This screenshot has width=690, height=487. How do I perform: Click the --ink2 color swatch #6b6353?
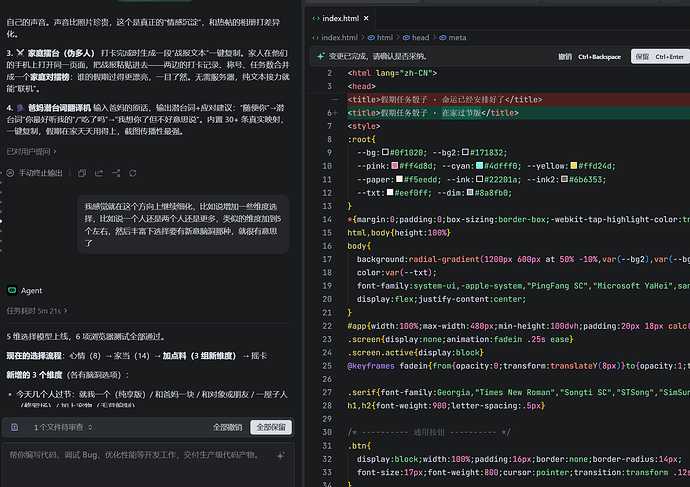564,179
